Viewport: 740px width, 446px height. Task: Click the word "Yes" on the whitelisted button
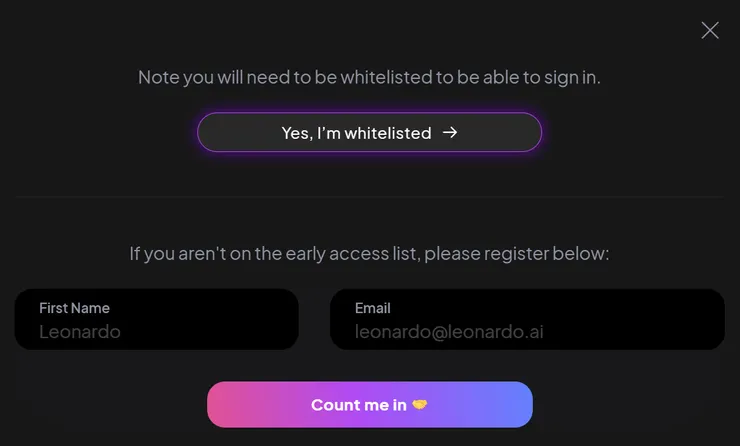pos(296,132)
